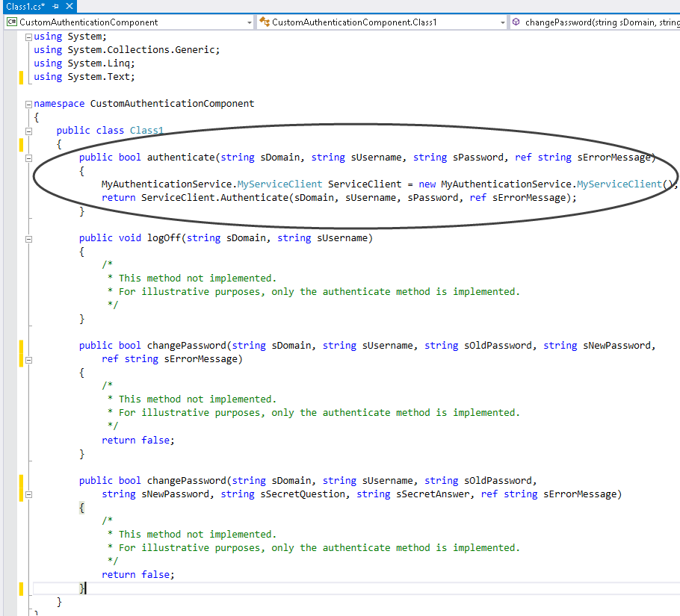
Task: Click the C# project icon in the navigation bar
Action: tap(12, 22)
